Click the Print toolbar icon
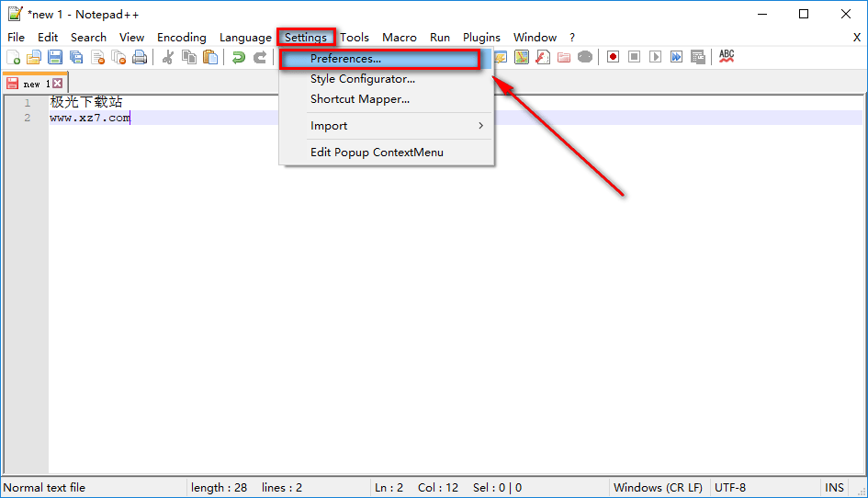This screenshot has width=868, height=498. pos(140,57)
